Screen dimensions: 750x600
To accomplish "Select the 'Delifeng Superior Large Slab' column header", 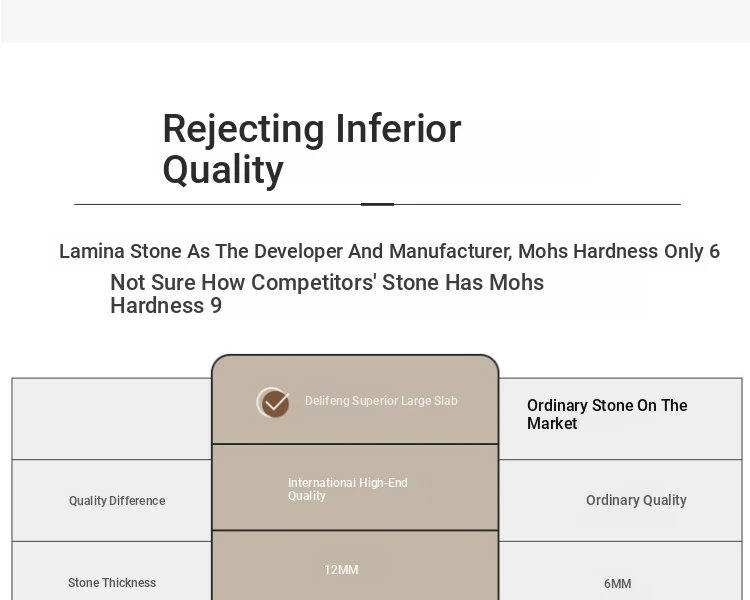I will 381,401.
